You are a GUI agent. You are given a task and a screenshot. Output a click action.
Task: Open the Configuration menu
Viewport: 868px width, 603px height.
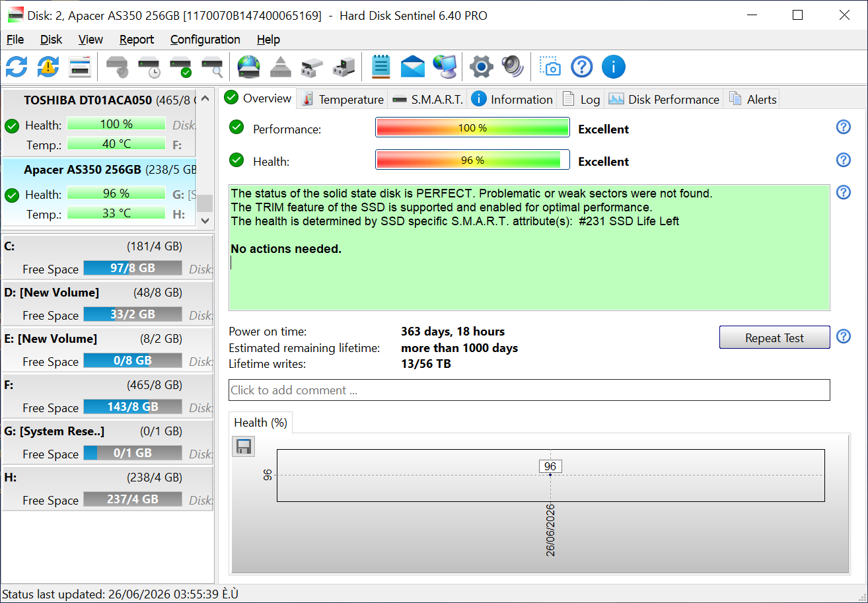[205, 40]
